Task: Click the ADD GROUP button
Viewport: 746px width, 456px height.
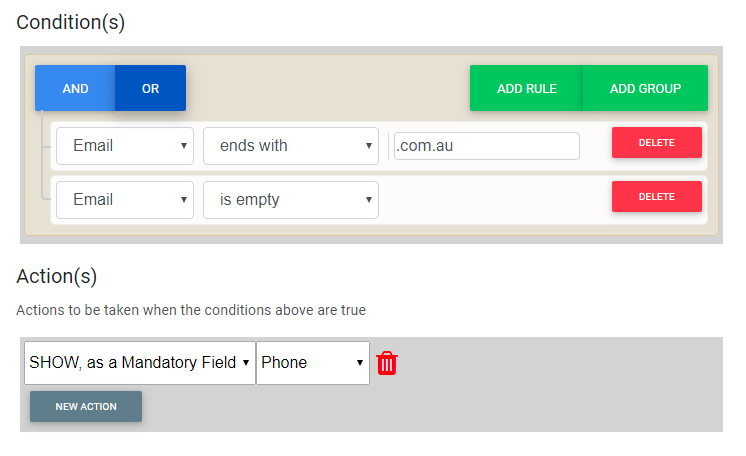Action: (x=645, y=88)
